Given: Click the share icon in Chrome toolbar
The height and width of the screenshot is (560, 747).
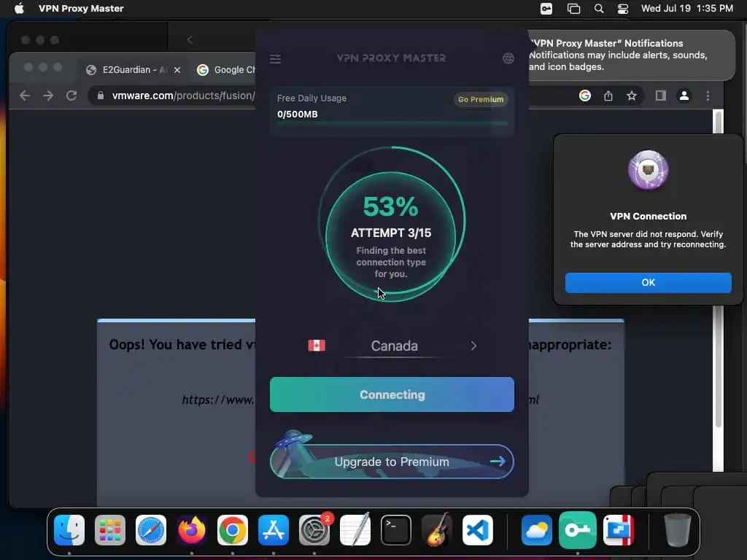Looking at the screenshot, I should click(608, 96).
